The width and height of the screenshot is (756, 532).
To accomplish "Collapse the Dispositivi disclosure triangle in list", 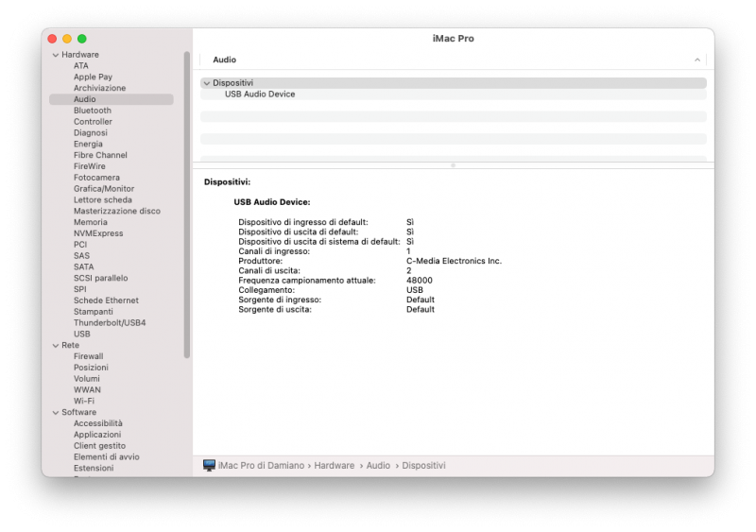I will [x=207, y=83].
